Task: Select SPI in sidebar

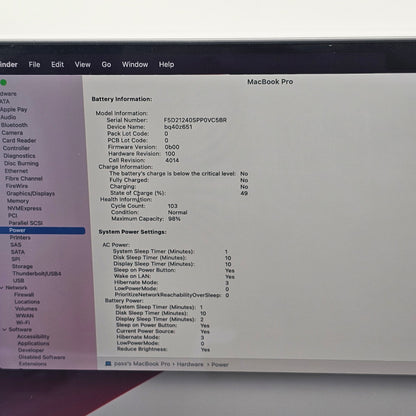Action: coord(16,259)
